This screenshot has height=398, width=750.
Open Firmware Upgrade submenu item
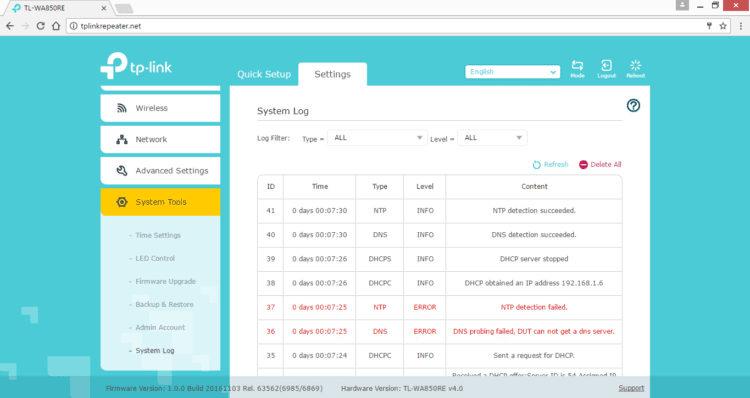(x=165, y=281)
